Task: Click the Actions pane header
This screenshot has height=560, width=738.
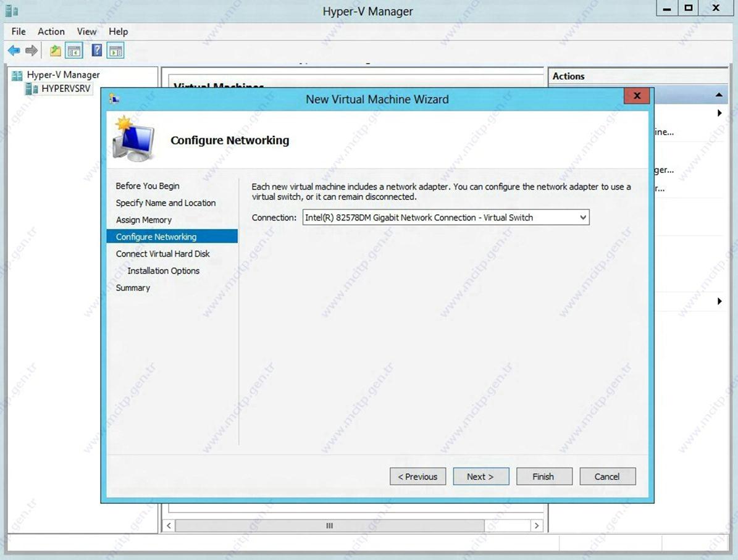Action: (x=638, y=76)
